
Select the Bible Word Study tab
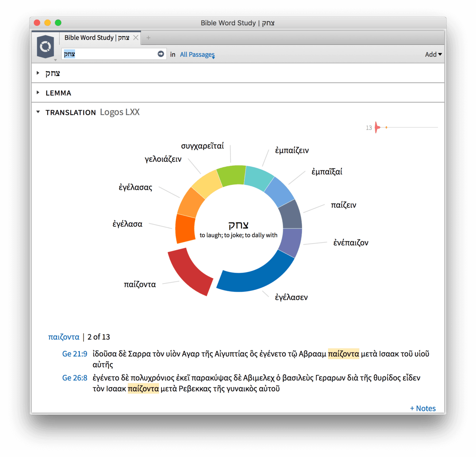point(96,38)
